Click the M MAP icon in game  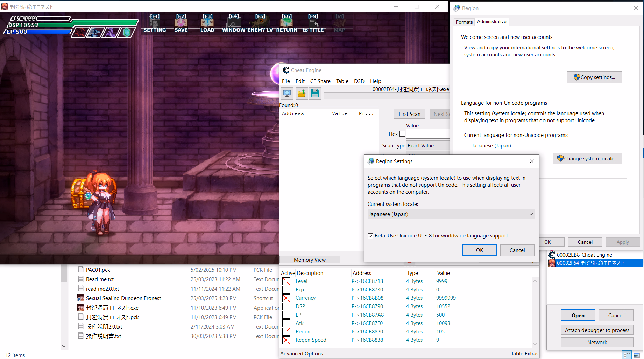coord(339,23)
